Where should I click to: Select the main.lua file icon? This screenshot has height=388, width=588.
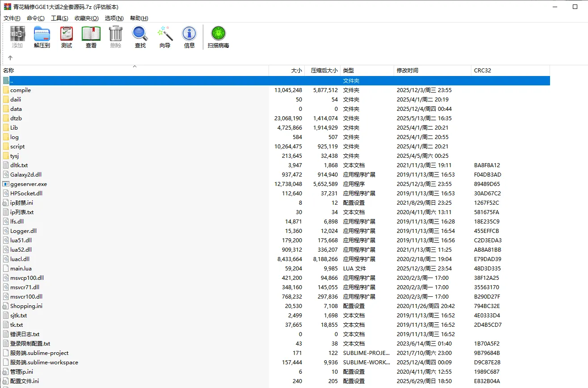coord(6,268)
